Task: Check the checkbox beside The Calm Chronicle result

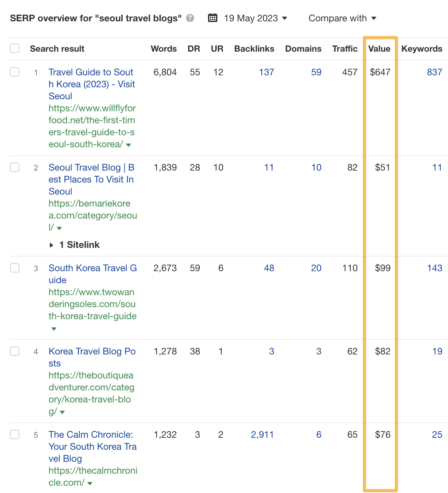Action: pos(14,434)
